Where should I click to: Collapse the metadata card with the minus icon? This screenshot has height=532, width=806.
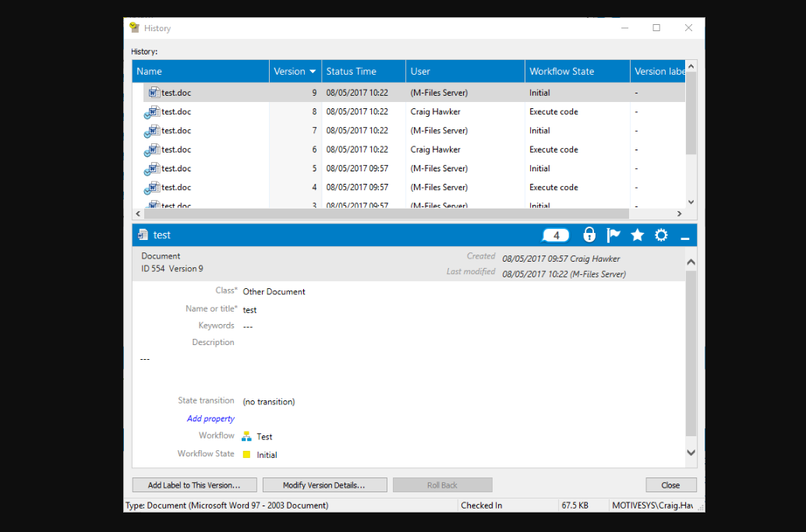pyautogui.click(x=684, y=234)
